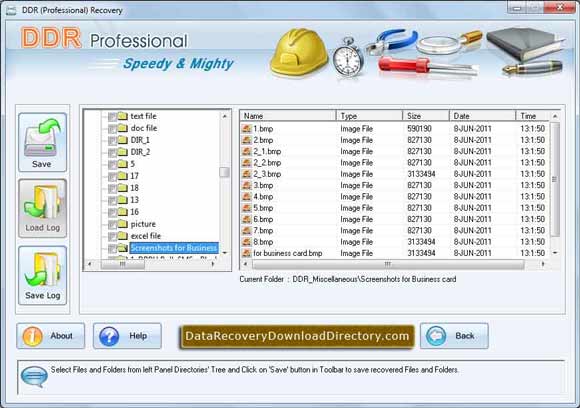Toggle the DIR_1 folder checkbox
Viewport: 580px width, 408px height.
(112, 141)
